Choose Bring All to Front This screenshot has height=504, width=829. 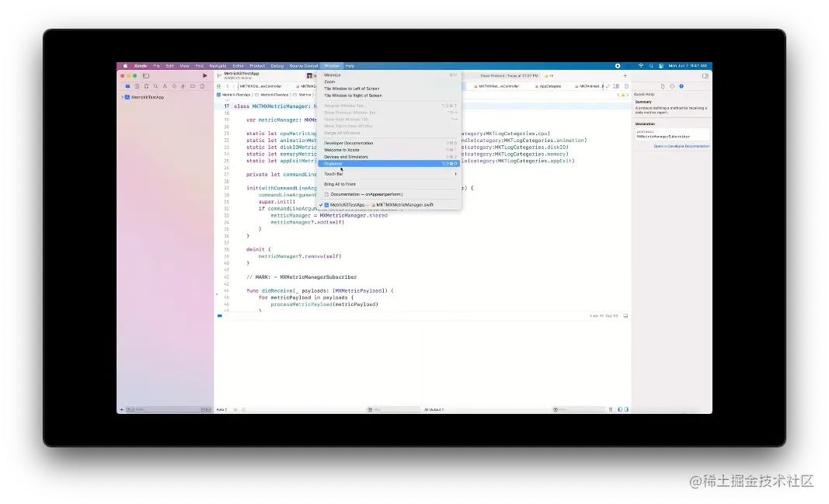[388, 184]
